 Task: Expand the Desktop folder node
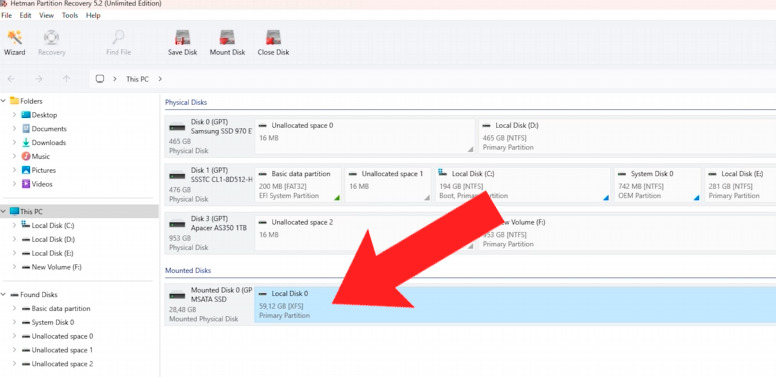[x=14, y=115]
